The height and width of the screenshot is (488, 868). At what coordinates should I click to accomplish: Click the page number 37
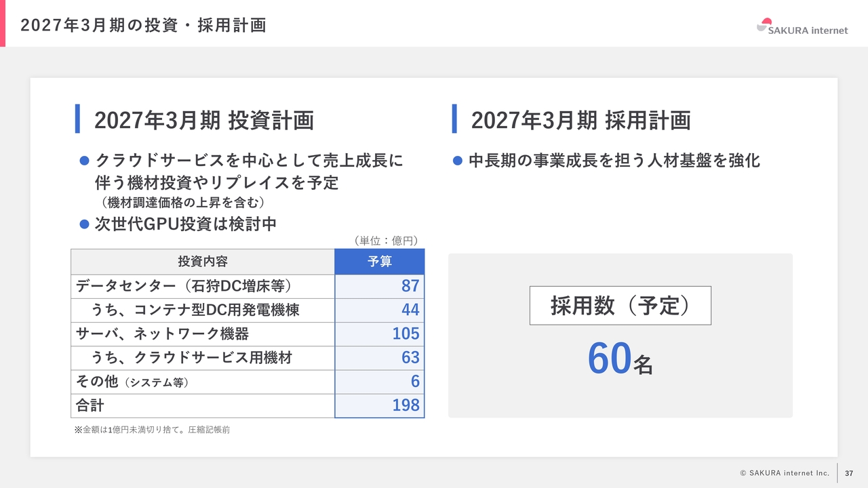click(849, 472)
